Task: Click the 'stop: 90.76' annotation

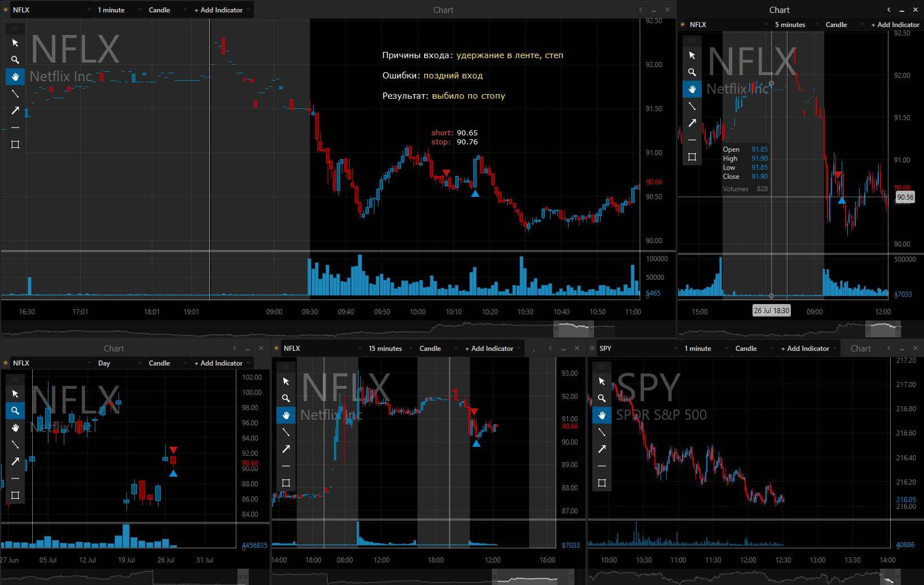Action: tap(455, 142)
